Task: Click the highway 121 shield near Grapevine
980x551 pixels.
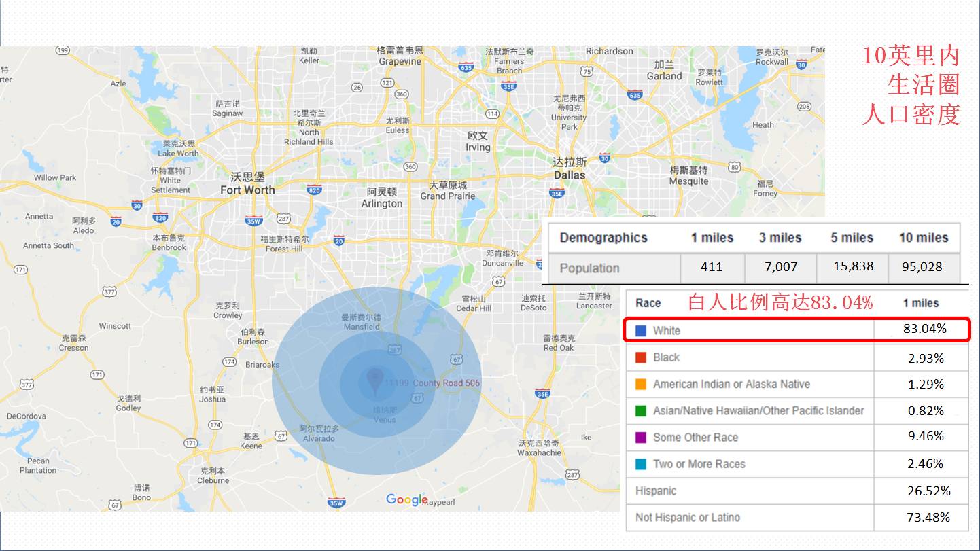Action: pyautogui.click(x=387, y=82)
